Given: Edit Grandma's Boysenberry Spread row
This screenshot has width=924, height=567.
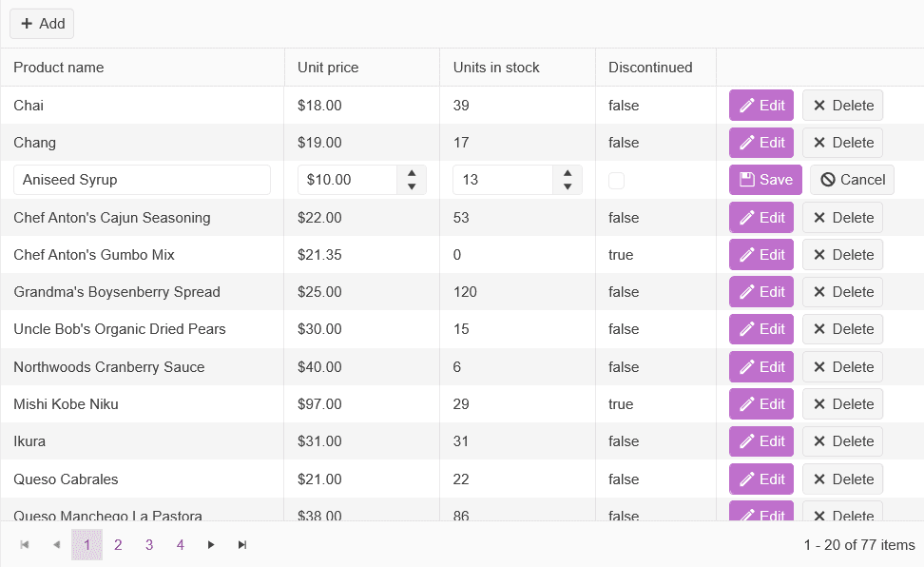Looking at the screenshot, I should coord(761,292).
